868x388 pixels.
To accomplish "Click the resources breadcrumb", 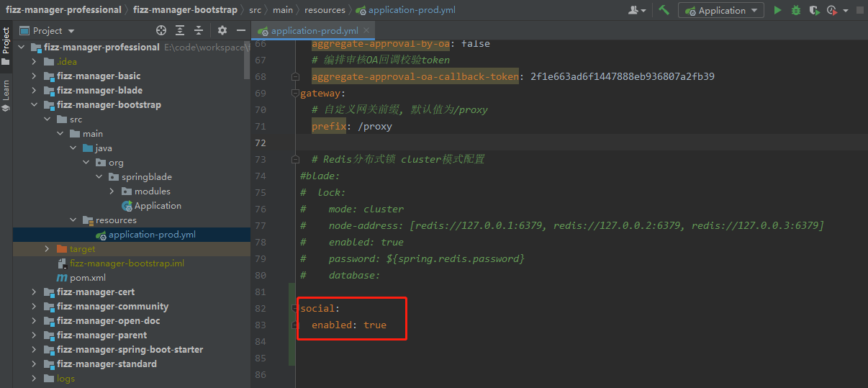I will [325, 10].
